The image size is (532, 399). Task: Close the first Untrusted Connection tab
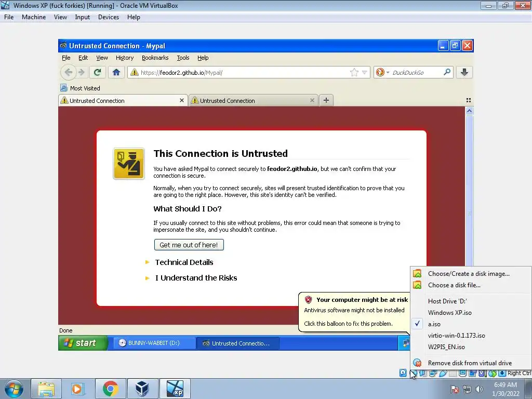(x=181, y=100)
